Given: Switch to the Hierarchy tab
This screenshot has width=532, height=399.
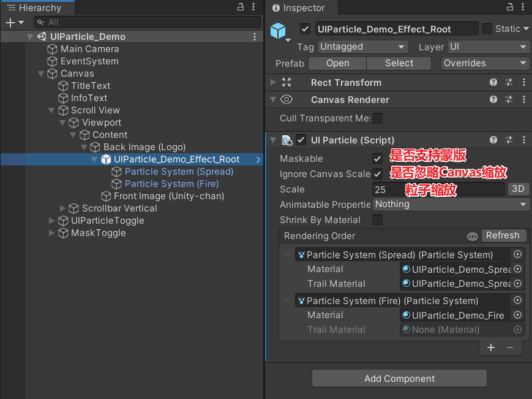Looking at the screenshot, I should click(38, 7).
